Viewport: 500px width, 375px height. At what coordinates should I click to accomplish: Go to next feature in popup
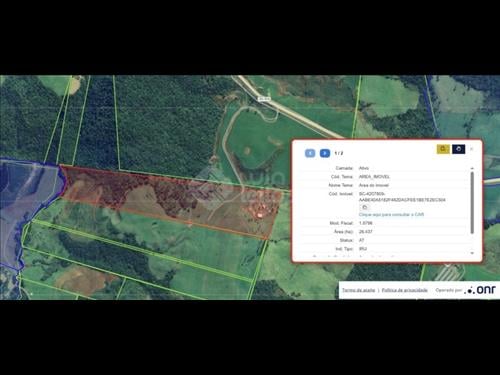coord(325,153)
